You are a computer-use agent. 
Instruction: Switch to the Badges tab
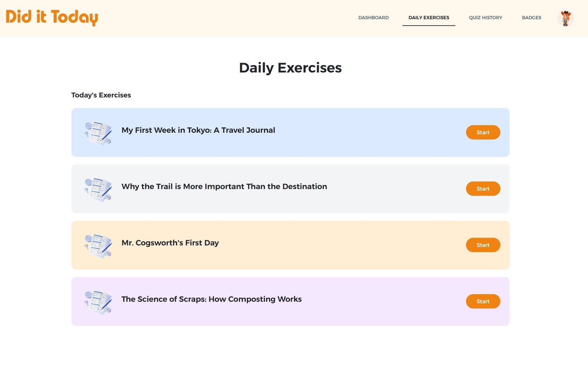531,18
